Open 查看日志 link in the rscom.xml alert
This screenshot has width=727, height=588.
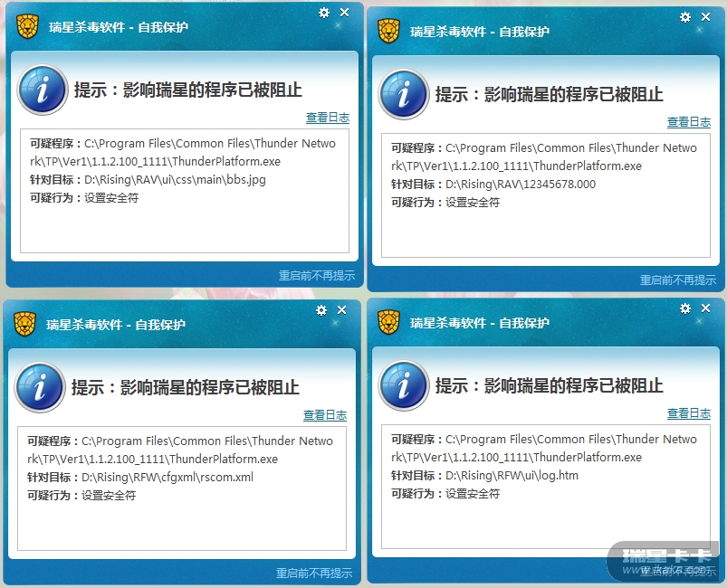click(325, 415)
